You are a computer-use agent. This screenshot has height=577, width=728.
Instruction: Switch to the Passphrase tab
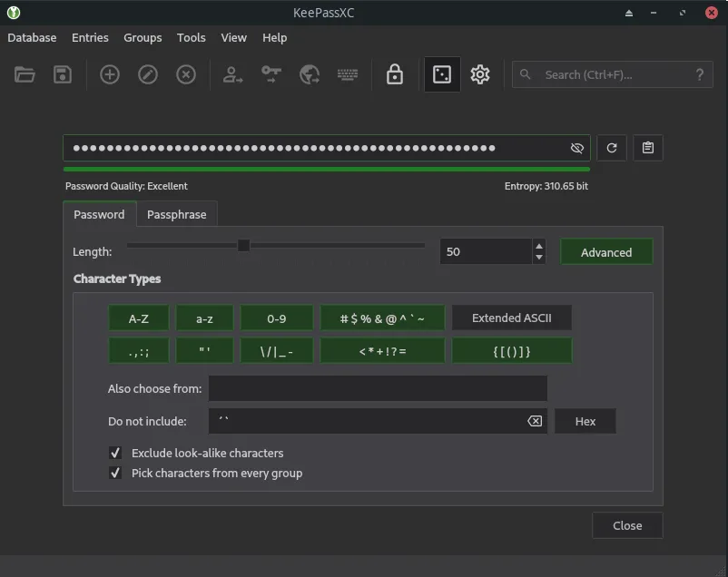tap(176, 214)
